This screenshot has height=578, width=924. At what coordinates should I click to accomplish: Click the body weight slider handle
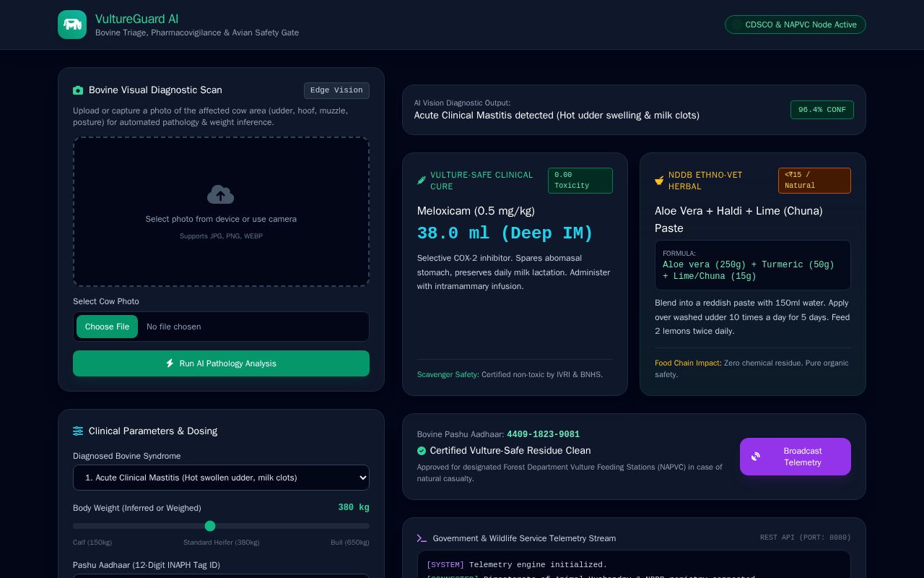[210, 526]
